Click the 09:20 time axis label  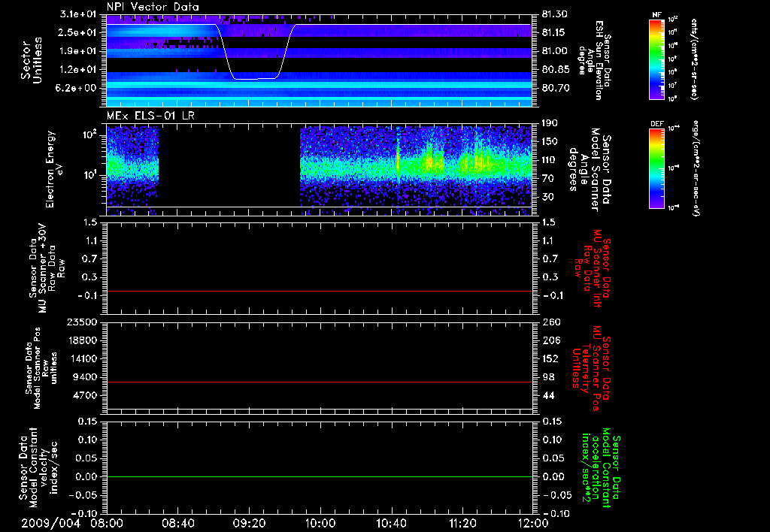(250, 523)
